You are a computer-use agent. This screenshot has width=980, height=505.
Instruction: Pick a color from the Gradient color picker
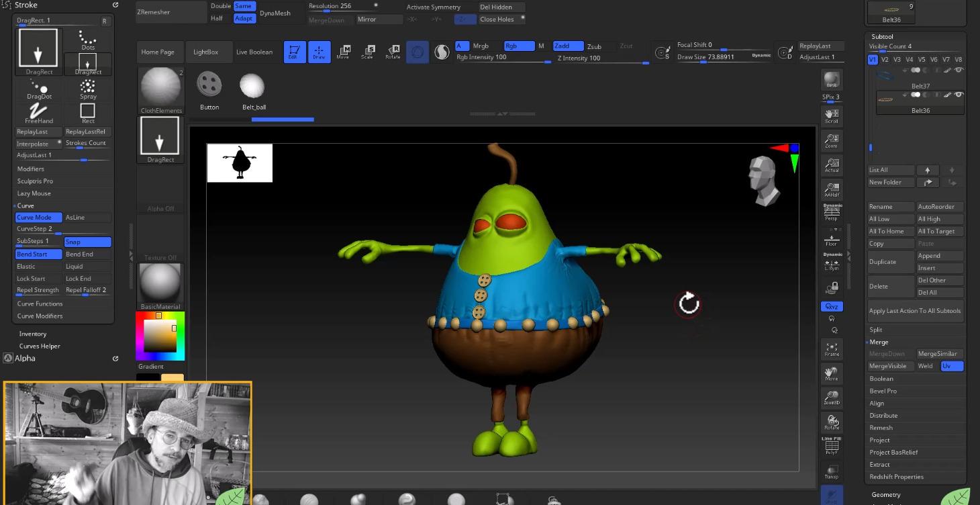(x=160, y=334)
